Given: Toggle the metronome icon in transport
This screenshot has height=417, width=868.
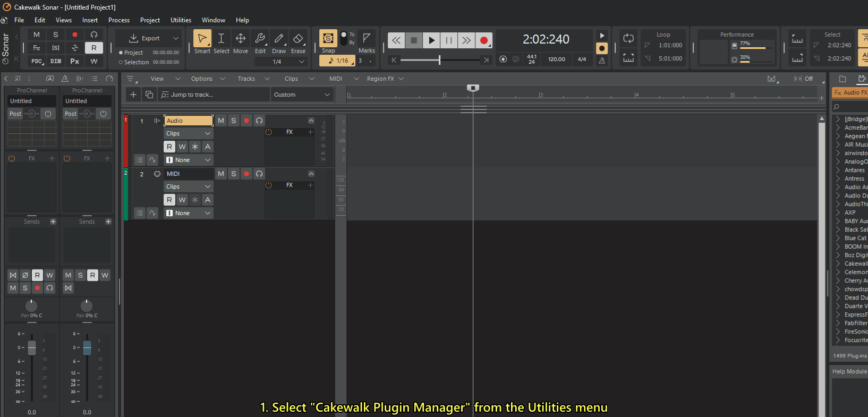Looking at the screenshot, I should click(602, 61).
